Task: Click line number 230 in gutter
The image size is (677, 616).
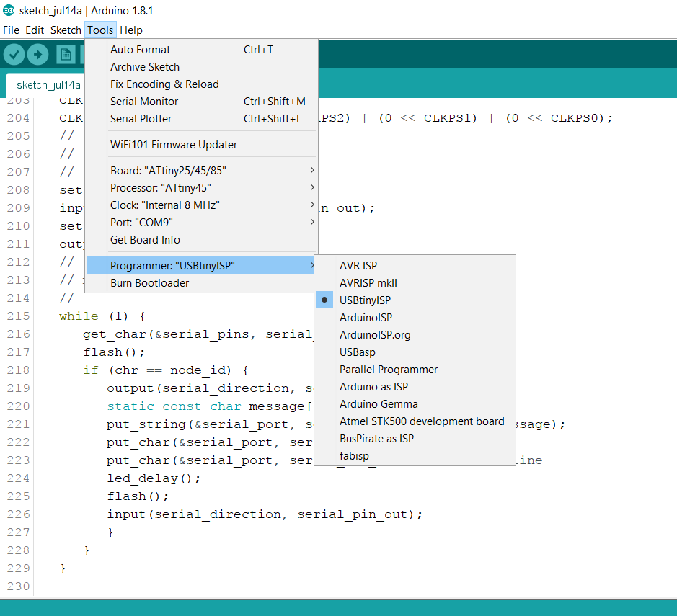Action: tap(18, 586)
